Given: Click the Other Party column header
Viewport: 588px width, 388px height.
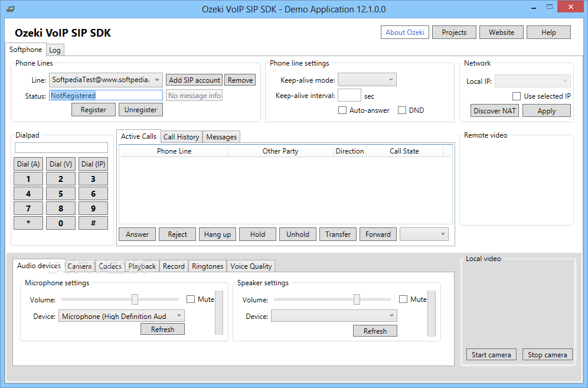Looking at the screenshot, I should [x=280, y=151].
